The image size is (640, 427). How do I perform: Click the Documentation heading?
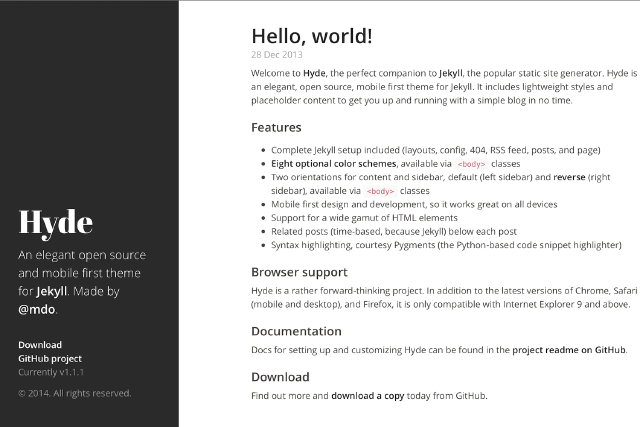click(296, 331)
